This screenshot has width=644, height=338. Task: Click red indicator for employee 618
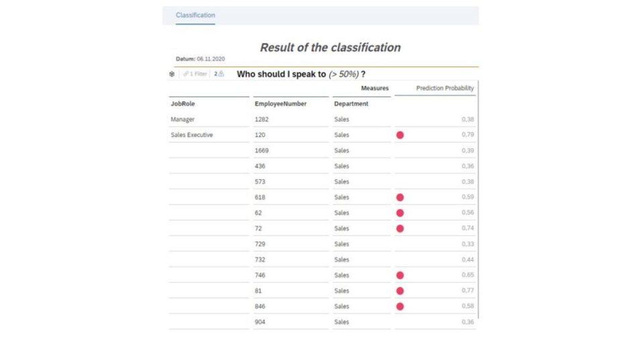(400, 198)
